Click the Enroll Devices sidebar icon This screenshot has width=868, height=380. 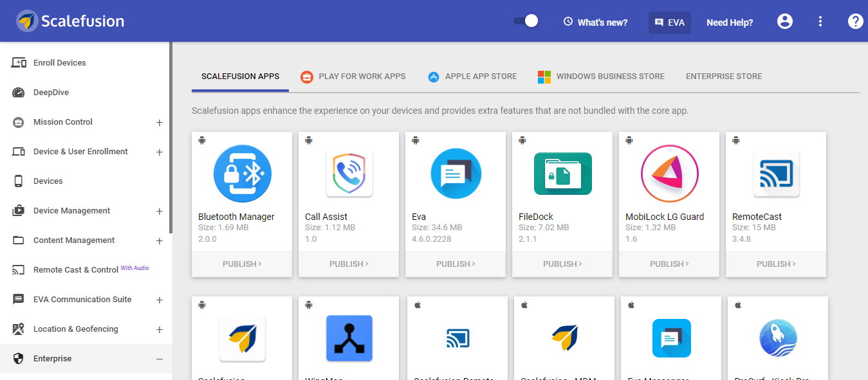(x=19, y=62)
